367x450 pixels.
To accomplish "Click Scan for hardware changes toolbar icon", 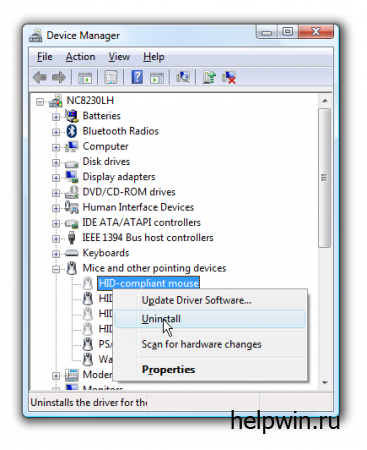I will tap(183, 77).
